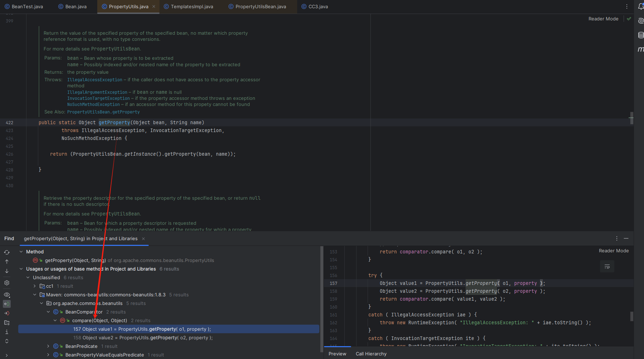Open Find panel options (three dots)
Image resolution: width=644 pixels, height=359 pixels.
(x=617, y=238)
